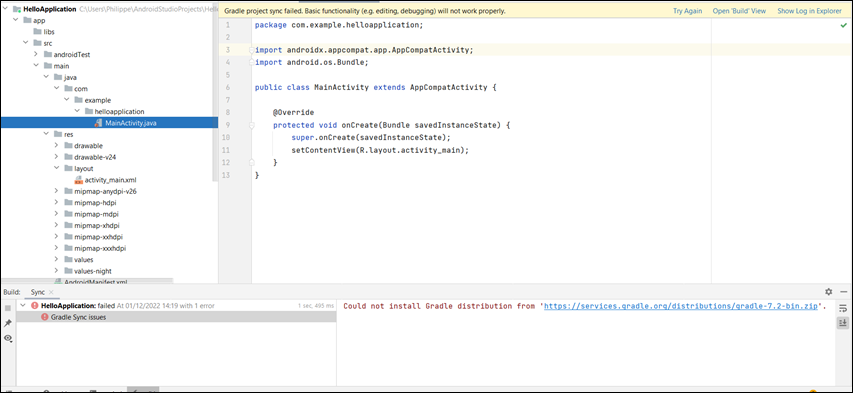Screen dimensions: 853x393
Task: Click the stop build icon
Action: tap(8, 308)
